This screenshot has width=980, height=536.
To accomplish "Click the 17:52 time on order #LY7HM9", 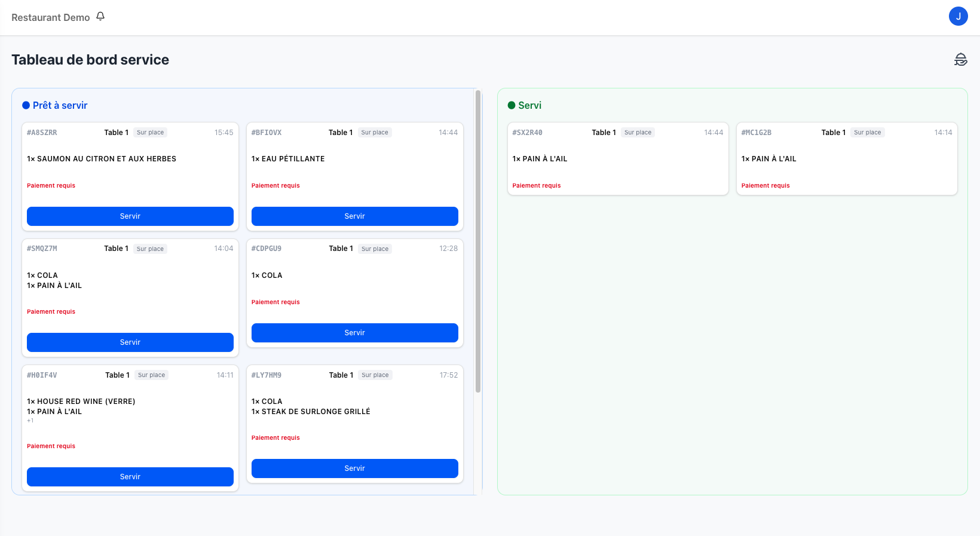I will coord(449,375).
